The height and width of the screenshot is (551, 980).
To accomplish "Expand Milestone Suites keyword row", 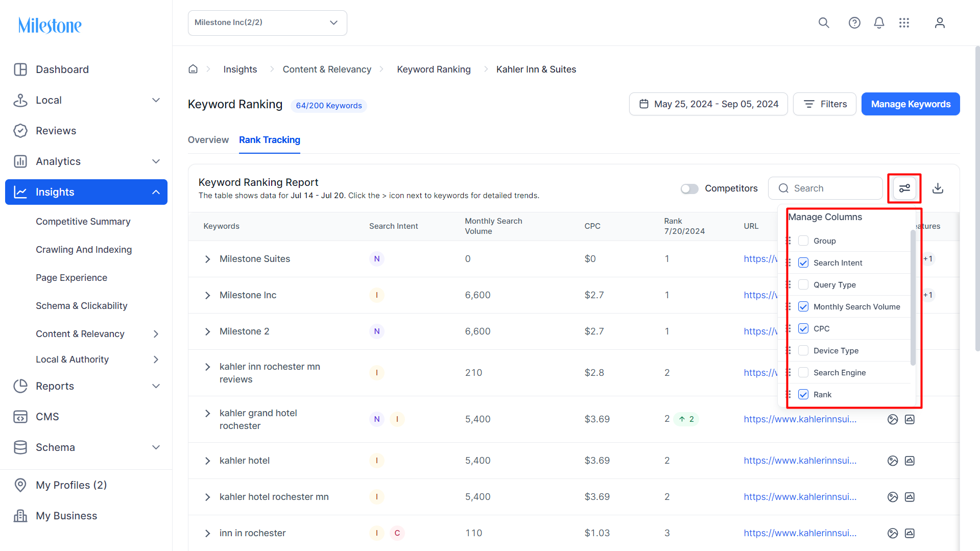I will point(207,259).
